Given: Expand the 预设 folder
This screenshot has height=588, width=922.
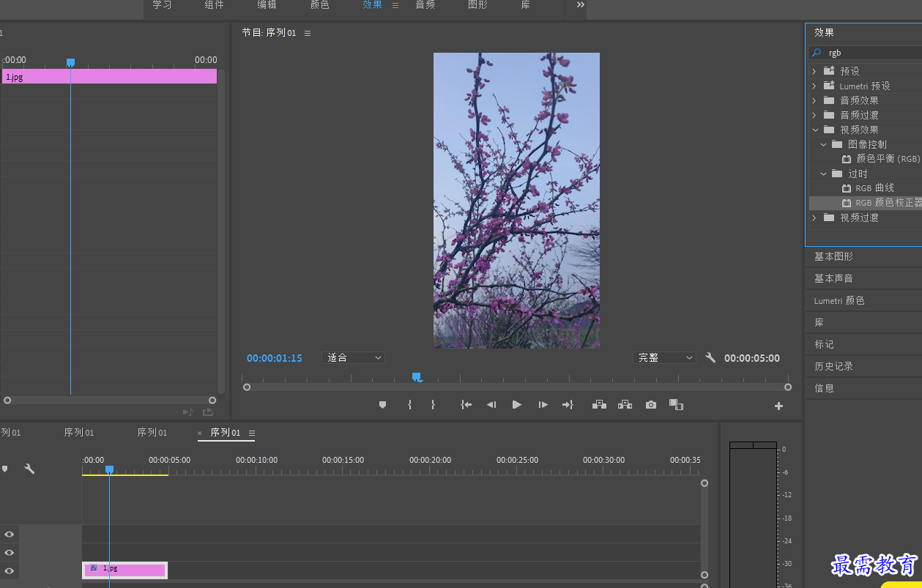Looking at the screenshot, I should 814,71.
